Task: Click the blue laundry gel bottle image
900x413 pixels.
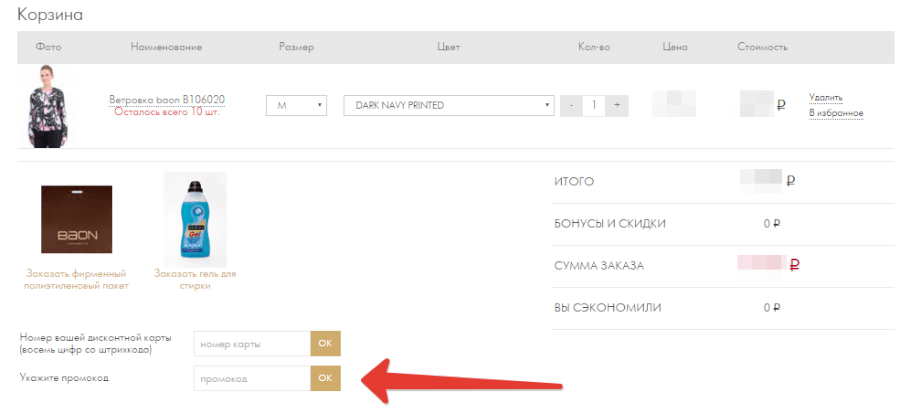Action: (195, 217)
